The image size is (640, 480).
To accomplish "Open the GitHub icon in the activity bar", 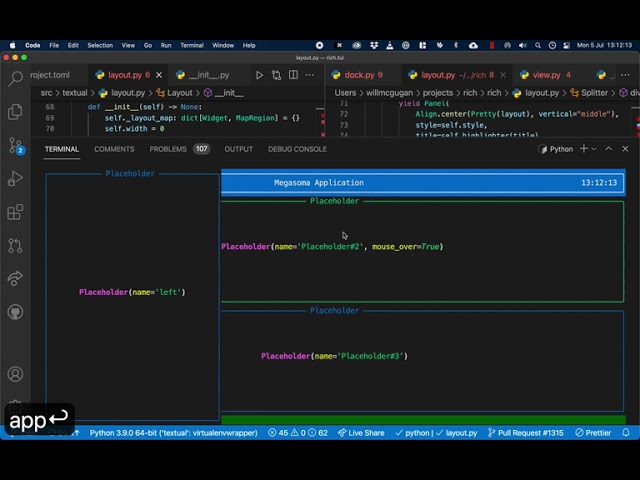I will [15, 312].
